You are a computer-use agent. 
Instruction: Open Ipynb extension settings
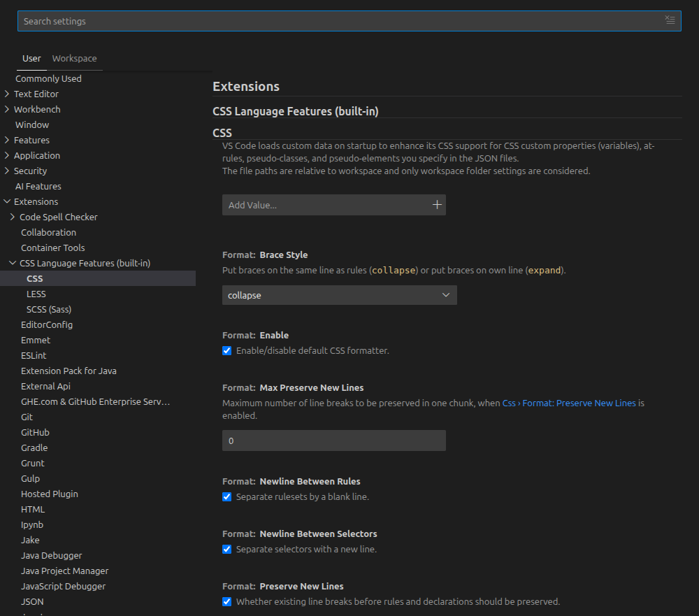32,524
